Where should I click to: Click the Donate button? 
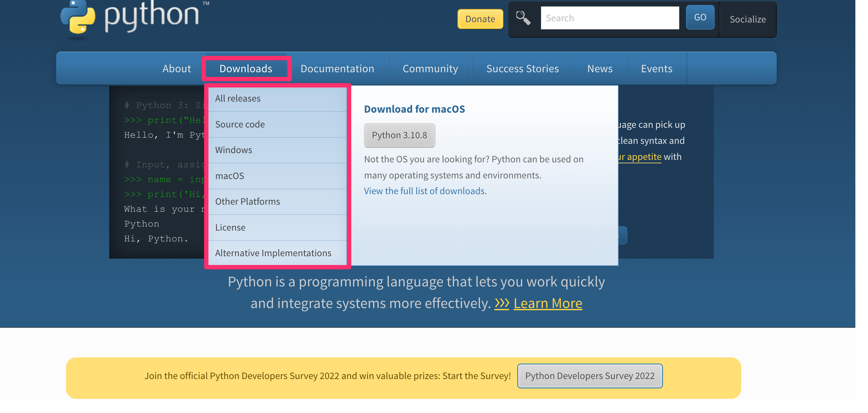click(x=480, y=19)
